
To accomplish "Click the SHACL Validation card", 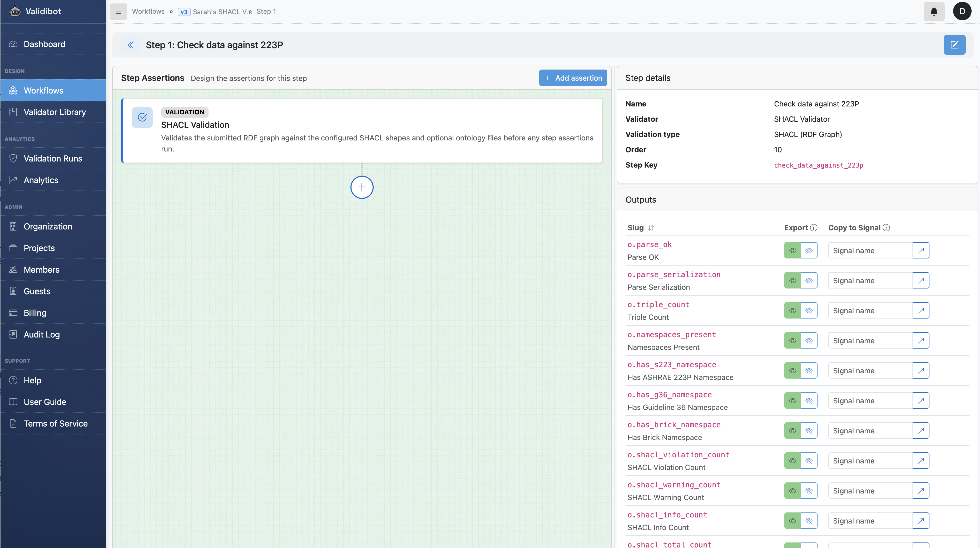I will coord(362,130).
